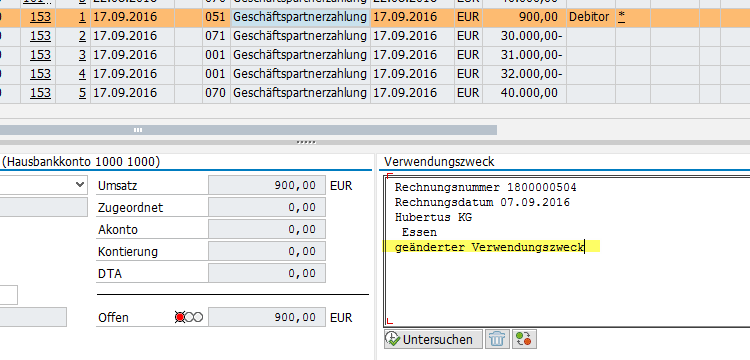750x360 pixels.
Task: Click the 40.000,00 amount cell
Action: pos(524,93)
